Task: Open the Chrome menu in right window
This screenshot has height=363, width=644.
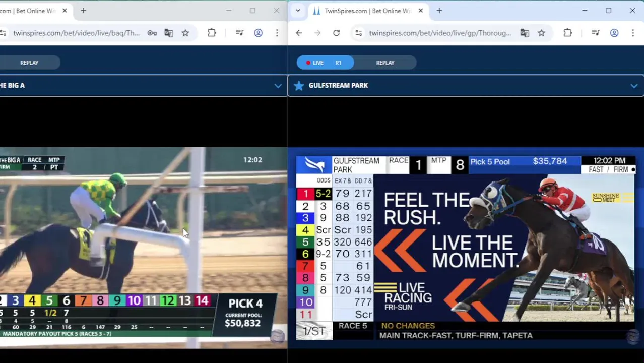Action: point(633,33)
